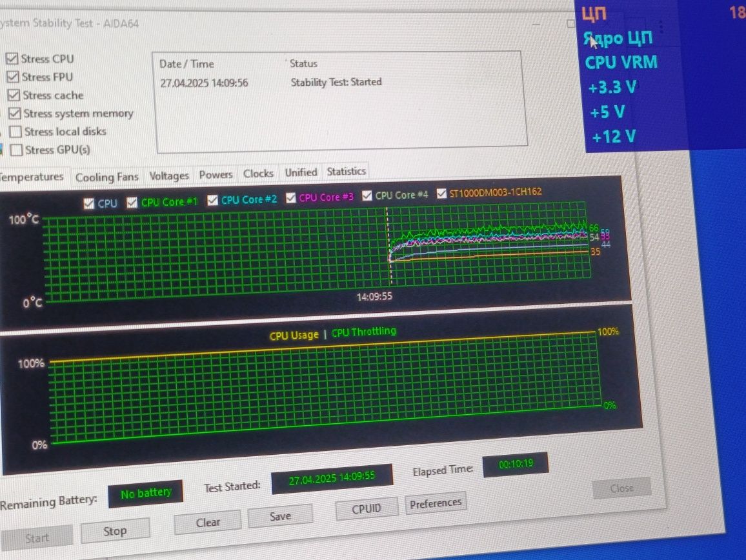Enable the Stress GPU(s) checkbox

17,150
